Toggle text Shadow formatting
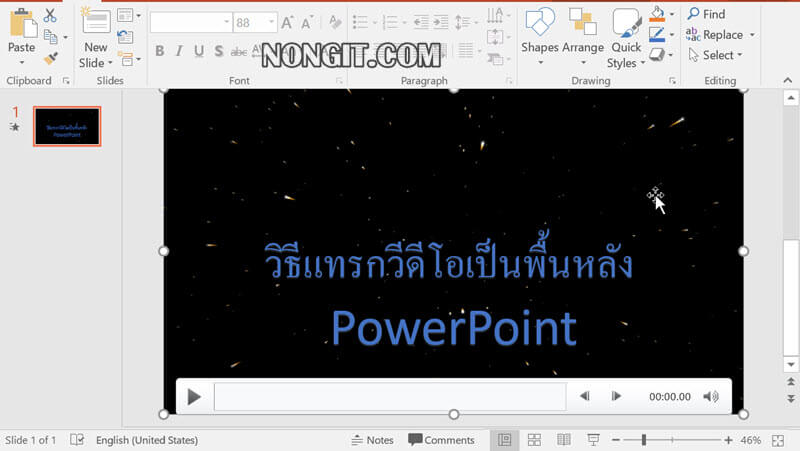 219,51
